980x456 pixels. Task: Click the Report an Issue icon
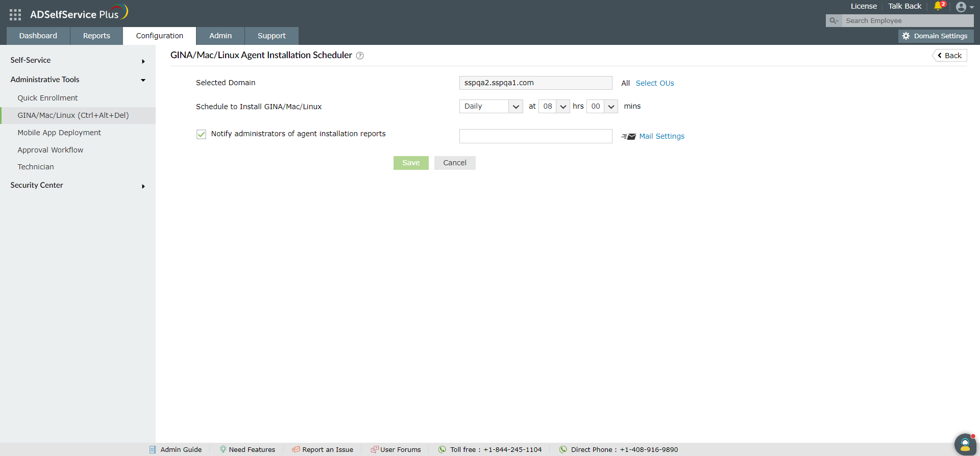(x=296, y=449)
